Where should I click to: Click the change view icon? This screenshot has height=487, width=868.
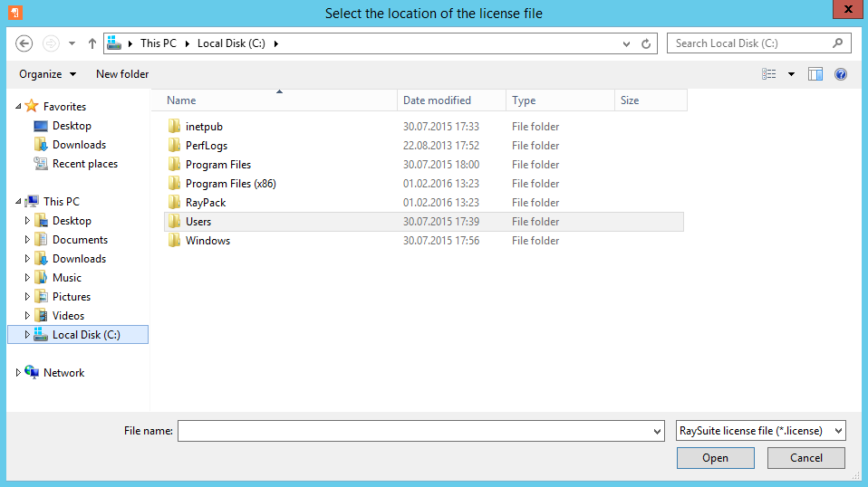(769, 74)
